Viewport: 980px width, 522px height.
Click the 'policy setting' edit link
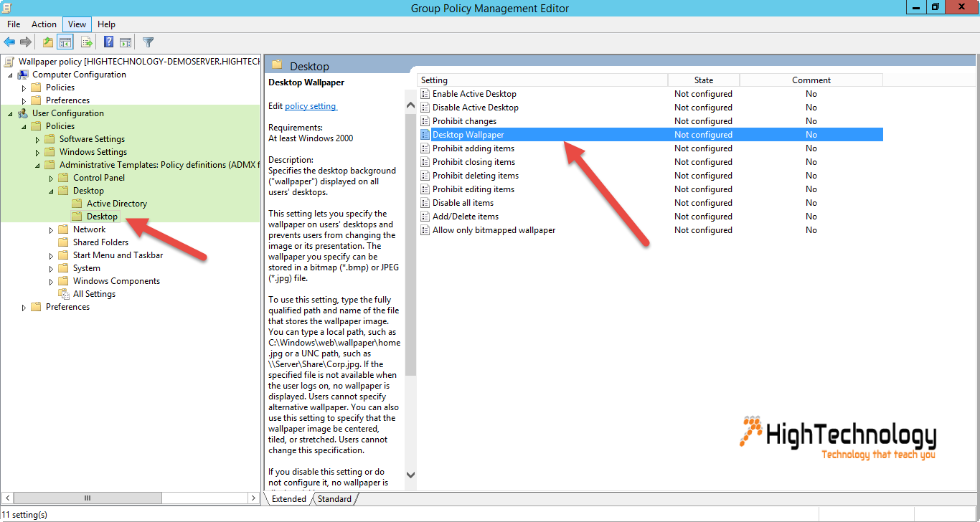(311, 106)
